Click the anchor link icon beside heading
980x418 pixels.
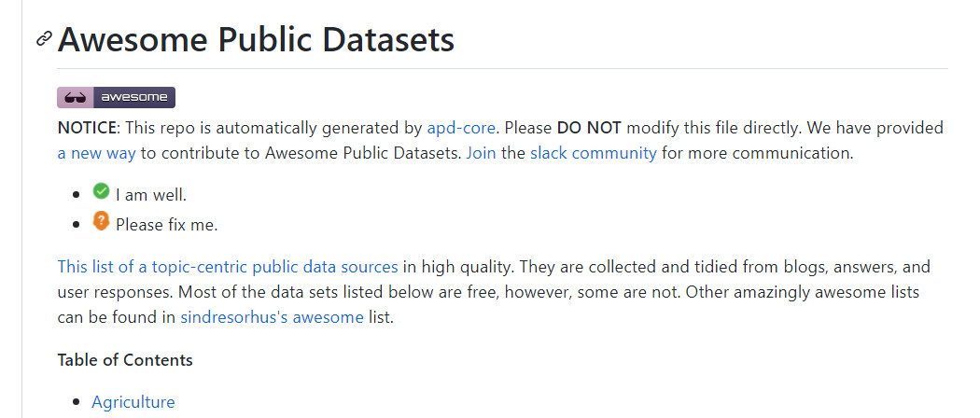click(44, 39)
